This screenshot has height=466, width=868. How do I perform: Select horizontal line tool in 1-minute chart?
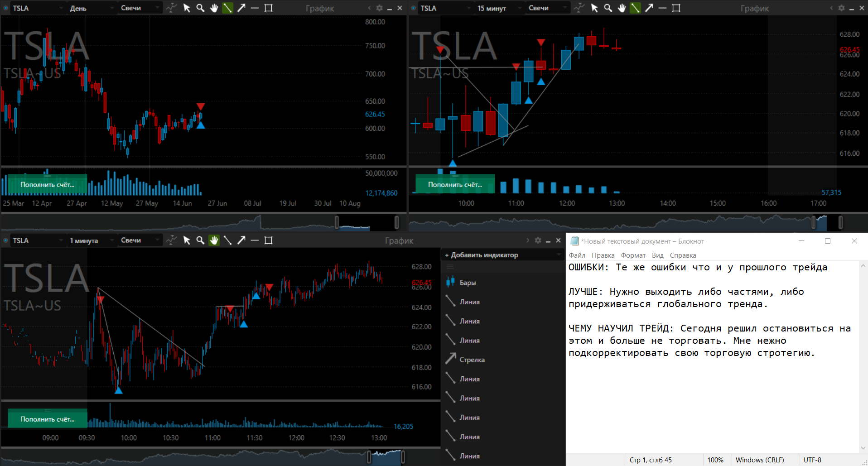[255, 240]
